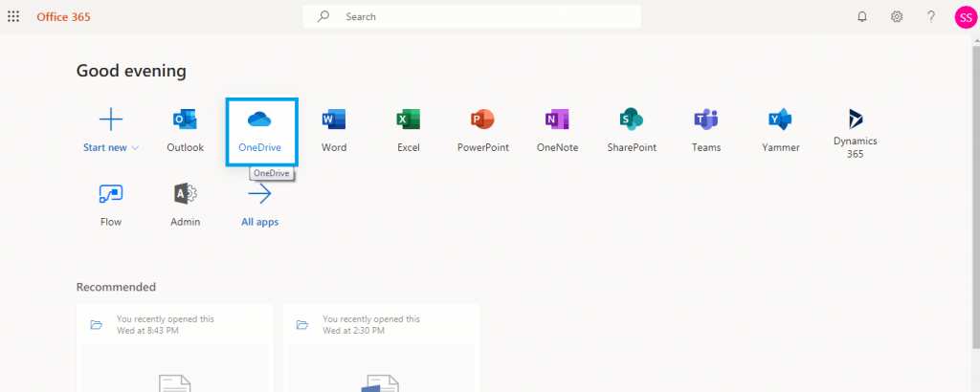Click the Start new plus icon
Screen dimensions: 980x392
[x=111, y=119]
